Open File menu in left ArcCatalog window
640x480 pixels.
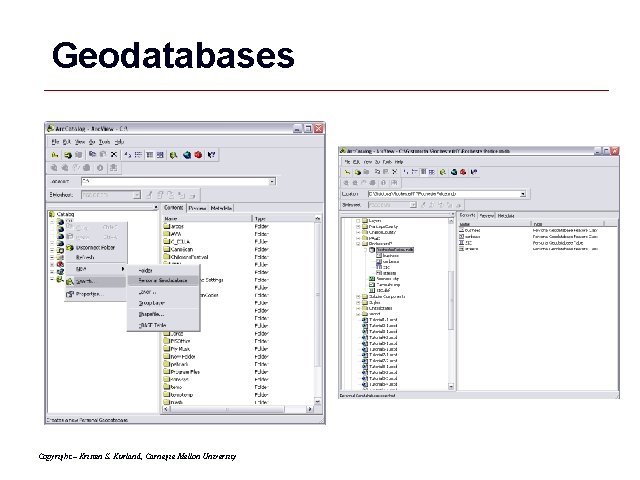pos(55,142)
